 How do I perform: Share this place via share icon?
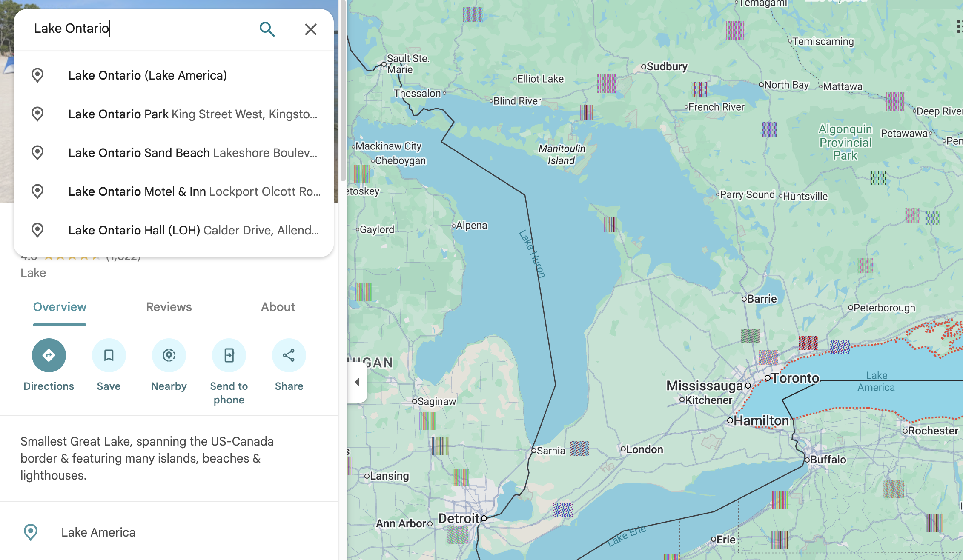[x=289, y=355]
